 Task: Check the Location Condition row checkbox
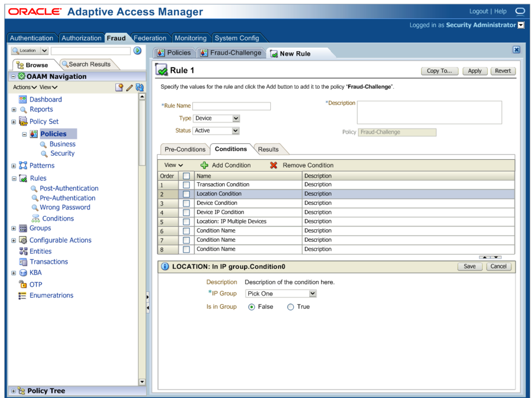pos(186,194)
